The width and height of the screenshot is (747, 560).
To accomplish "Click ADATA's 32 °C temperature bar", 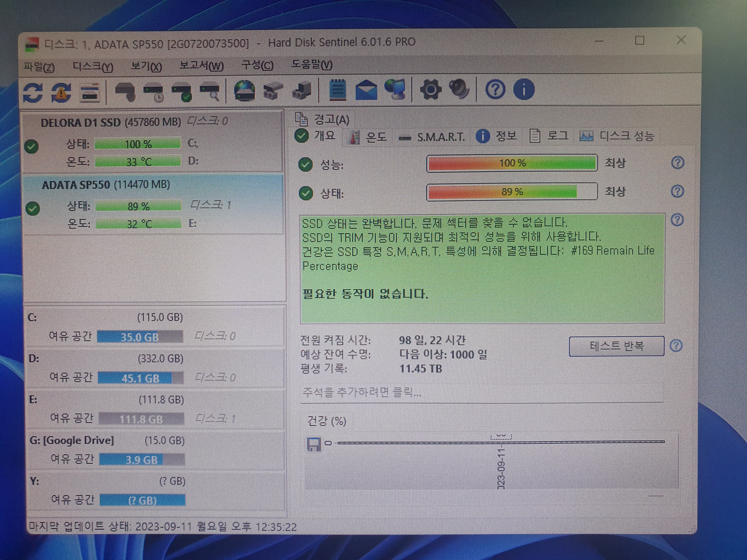I will (x=138, y=224).
